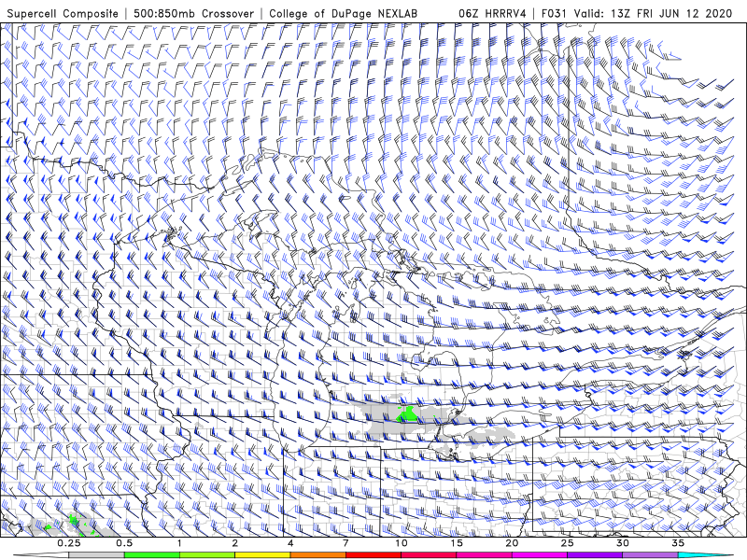Viewport: 747px width, 560px height.
Task: Select the orange 4–7 legend swatch
Action: [x=317, y=555]
